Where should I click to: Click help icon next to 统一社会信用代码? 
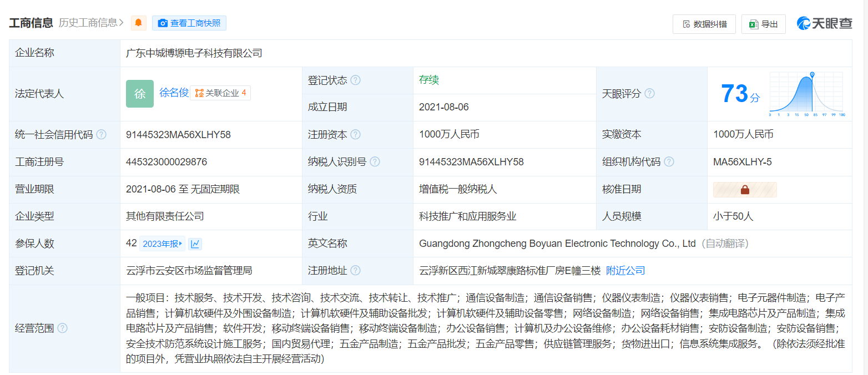101,135
